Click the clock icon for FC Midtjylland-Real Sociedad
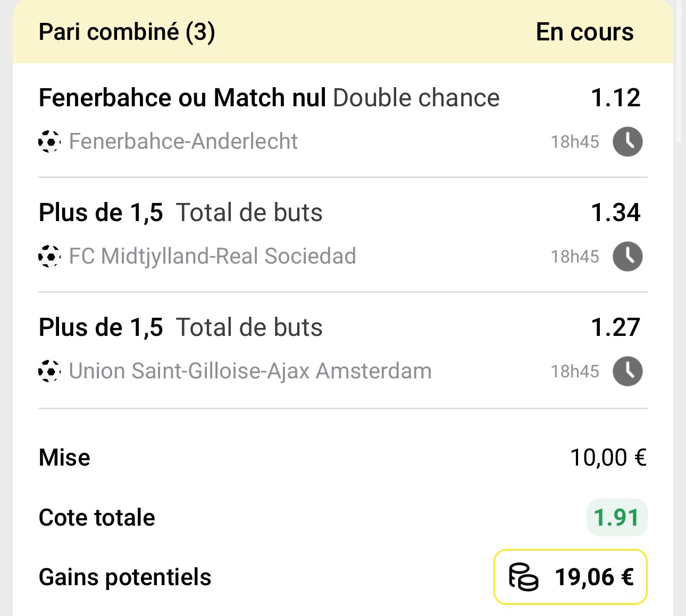The image size is (686, 616). coord(628,257)
